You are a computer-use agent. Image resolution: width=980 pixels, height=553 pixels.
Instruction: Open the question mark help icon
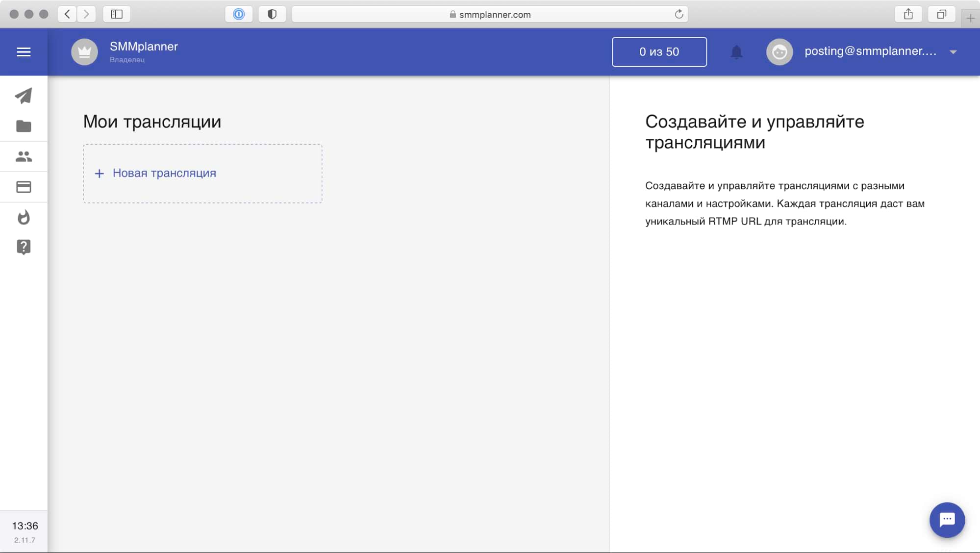[24, 247]
